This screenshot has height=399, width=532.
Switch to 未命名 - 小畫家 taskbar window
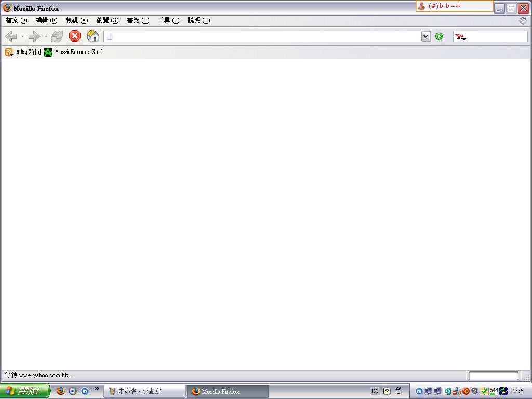point(144,391)
